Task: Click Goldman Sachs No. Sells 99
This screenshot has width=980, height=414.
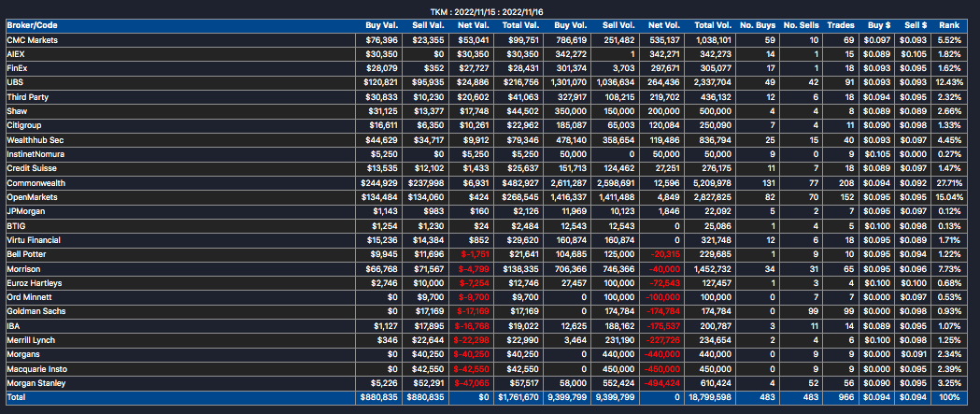Action: 814,311
